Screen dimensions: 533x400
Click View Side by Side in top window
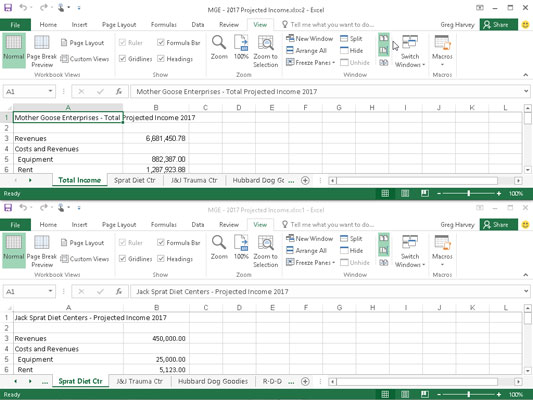point(384,38)
